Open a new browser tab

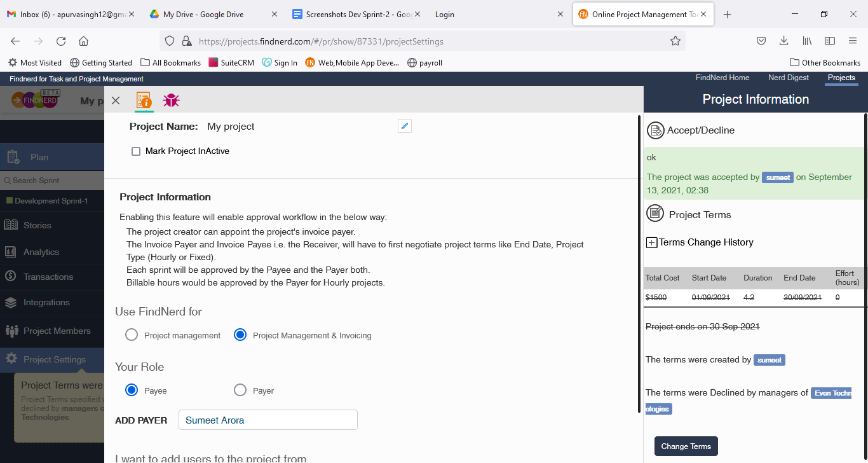click(x=728, y=15)
